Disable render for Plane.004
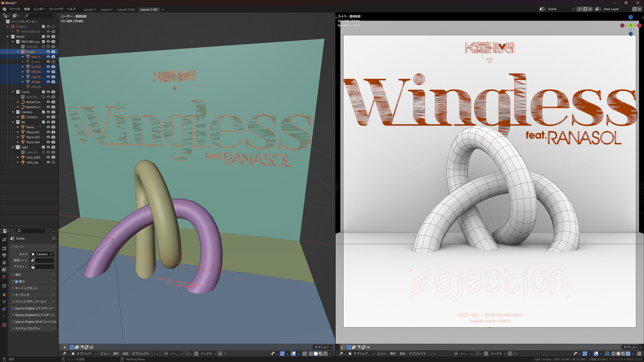The image size is (644, 362). coord(53,142)
